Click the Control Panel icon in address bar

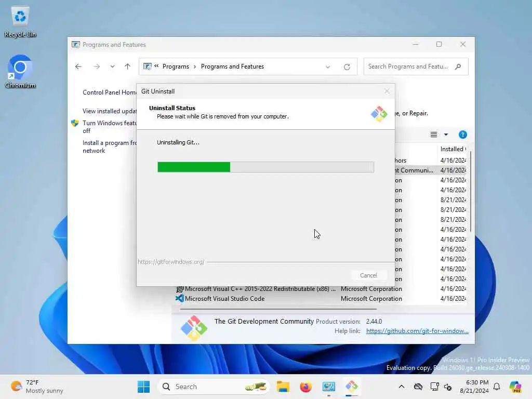(x=147, y=66)
